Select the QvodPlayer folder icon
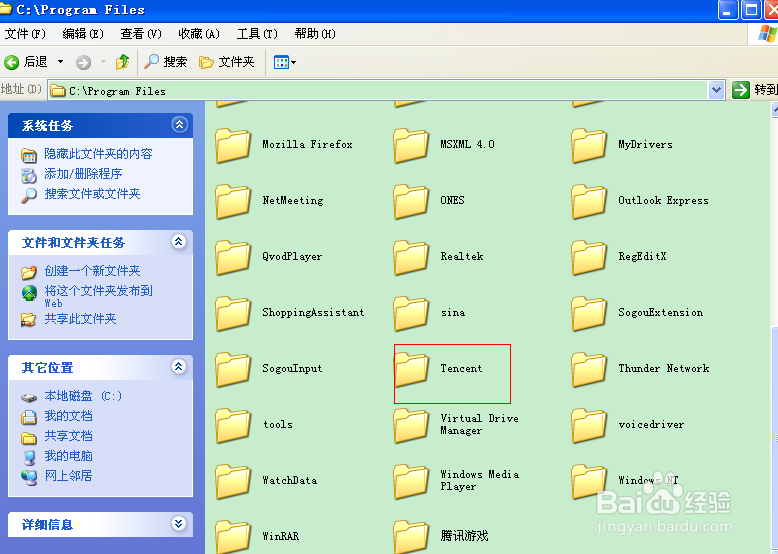The height and width of the screenshot is (554, 778). click(233, 257)
